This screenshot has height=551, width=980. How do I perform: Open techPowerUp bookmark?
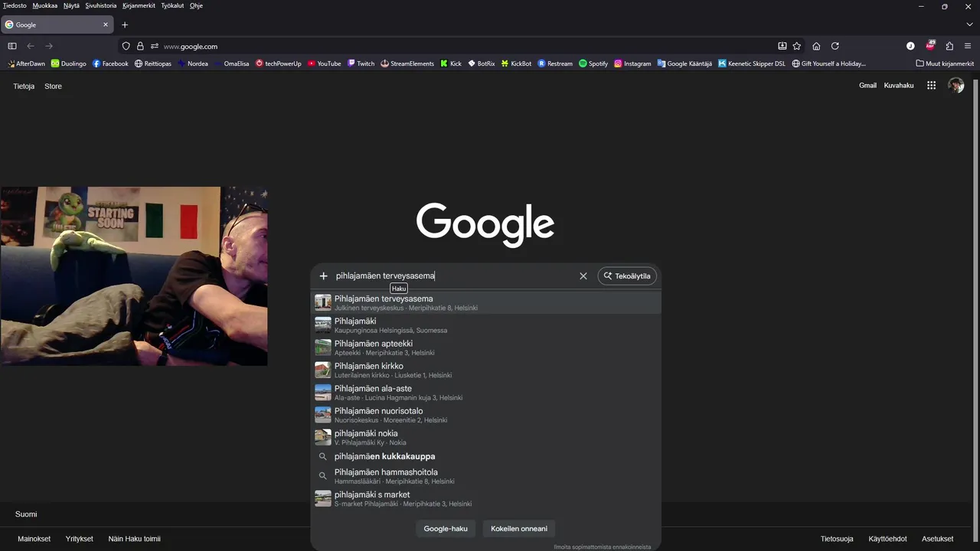[x=279, y=64]
